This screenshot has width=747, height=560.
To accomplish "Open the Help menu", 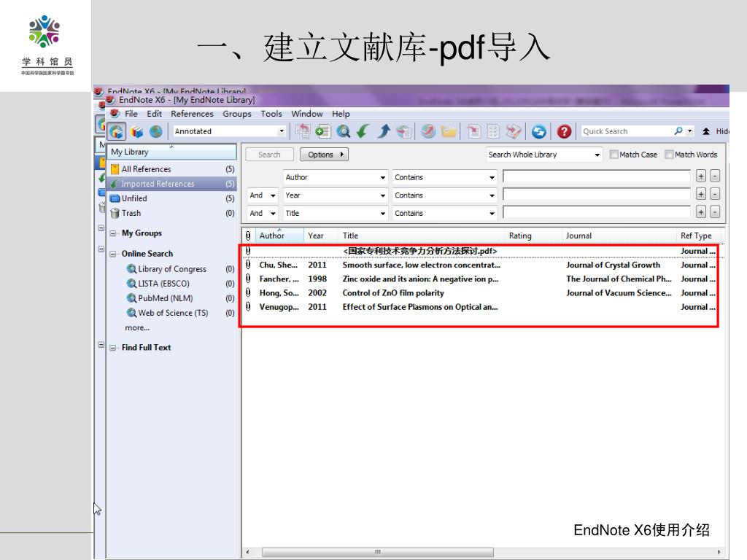I will coord(341,113).
